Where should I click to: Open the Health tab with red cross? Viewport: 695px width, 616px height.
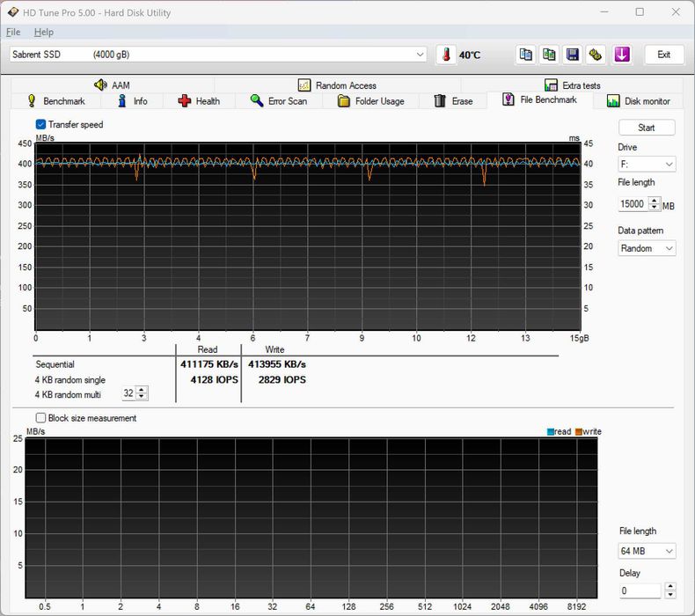click(x=199, y=101)
